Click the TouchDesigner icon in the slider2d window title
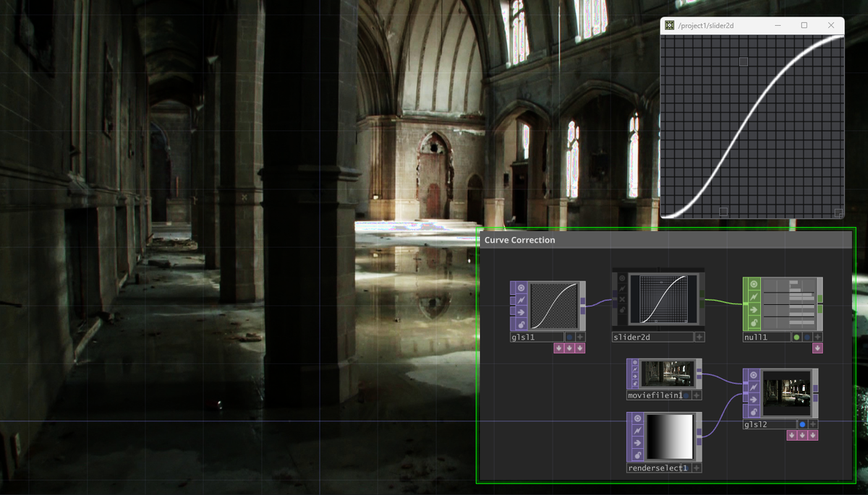 [x=670, y=25]
